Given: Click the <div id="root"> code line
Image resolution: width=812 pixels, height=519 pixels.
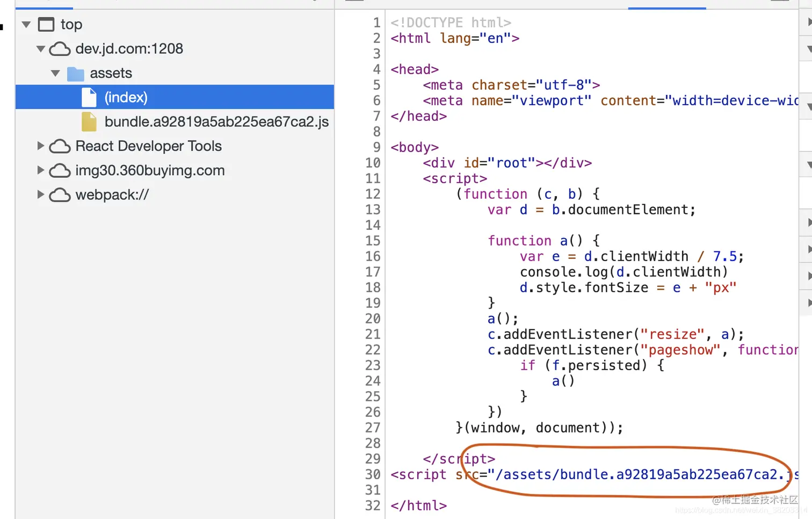Looking at the screenshot, I should click(x=507, y=163).
